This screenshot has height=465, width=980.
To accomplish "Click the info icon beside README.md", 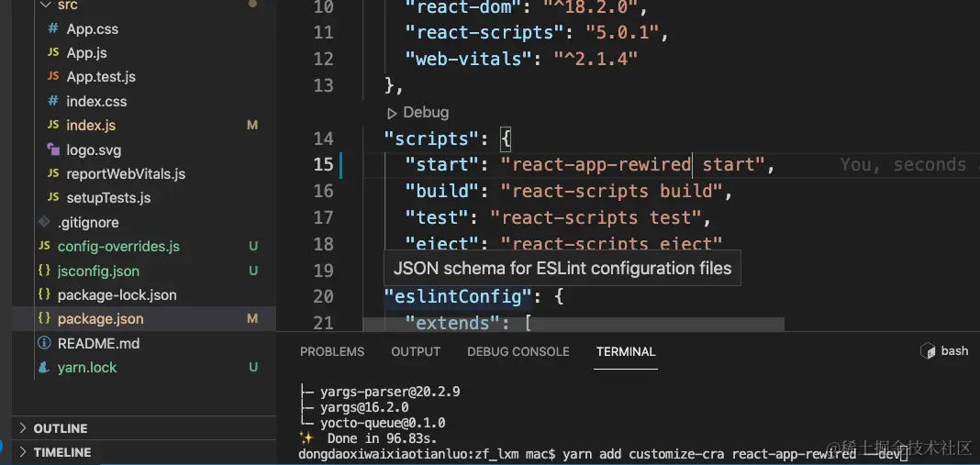I will click(44, 343).
